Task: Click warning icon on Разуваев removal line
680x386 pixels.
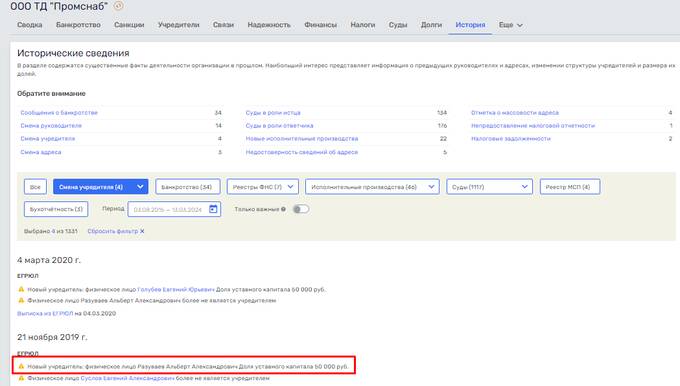Action: [21, 300]
